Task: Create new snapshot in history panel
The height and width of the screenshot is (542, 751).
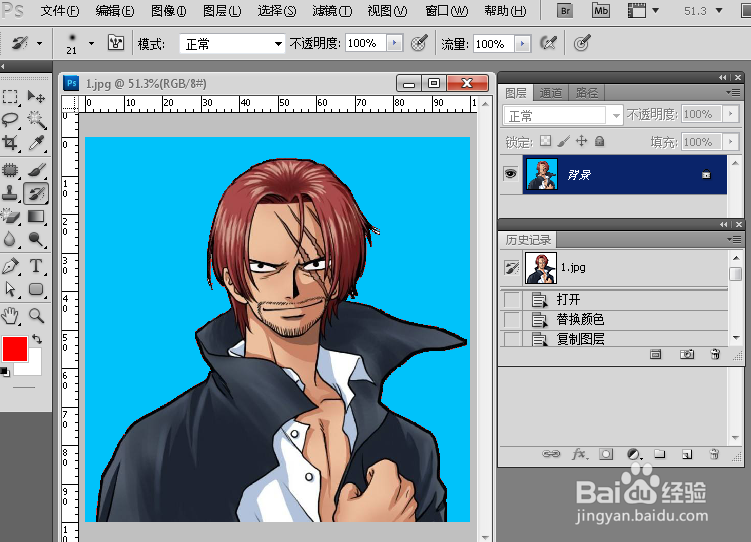Action: [x=687, y=354]
